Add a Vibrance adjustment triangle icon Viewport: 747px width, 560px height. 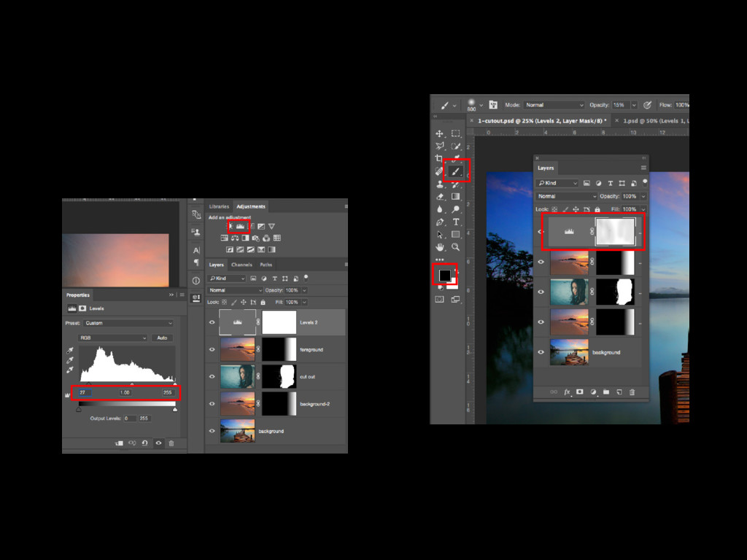click(271, 226)
